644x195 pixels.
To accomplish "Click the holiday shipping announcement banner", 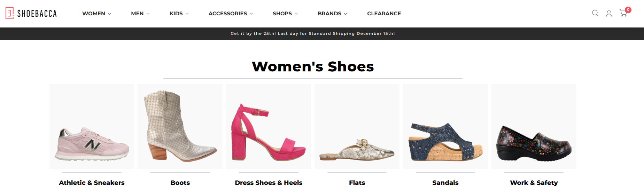I will point(312,33).
